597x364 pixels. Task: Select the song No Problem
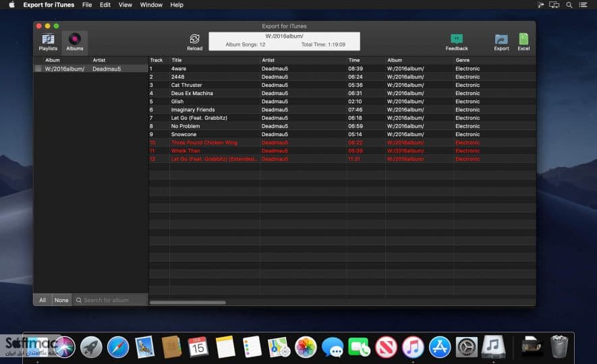(186, 126)
